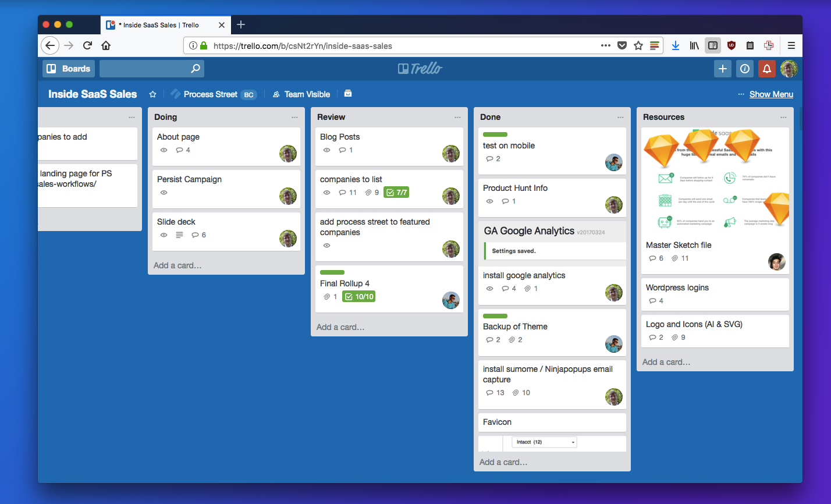Click the site info icon in address bar
Screen dimensions: 831x504
tap(193, 45)
